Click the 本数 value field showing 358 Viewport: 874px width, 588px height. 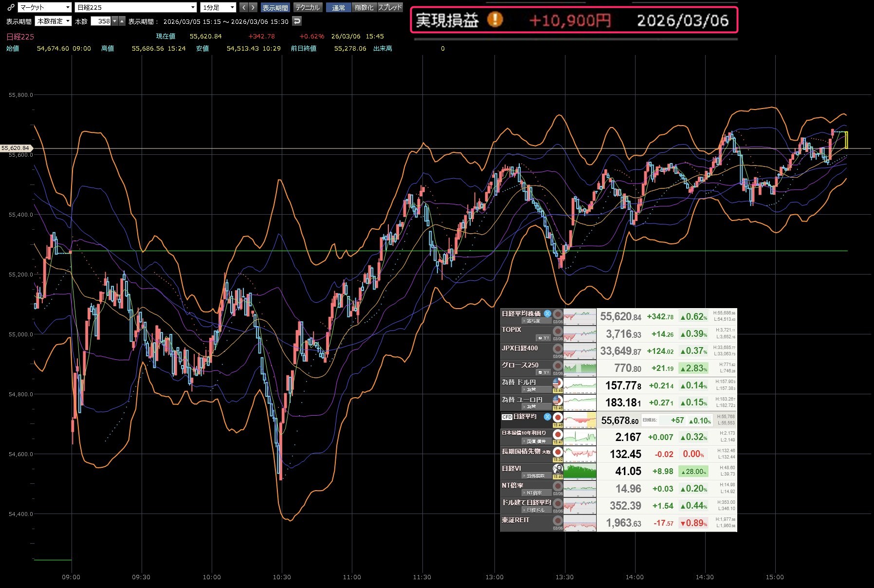point(101,21)
